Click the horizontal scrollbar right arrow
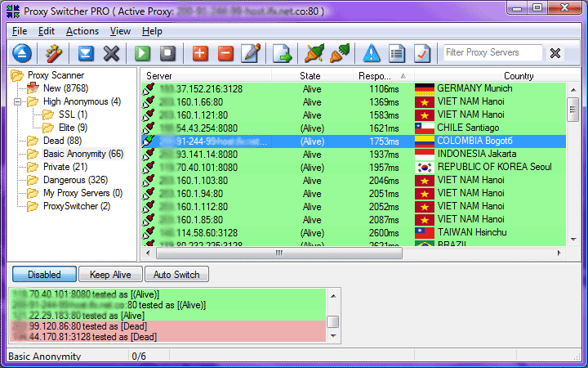Screen dimensions: 588x368 [559, 253]
